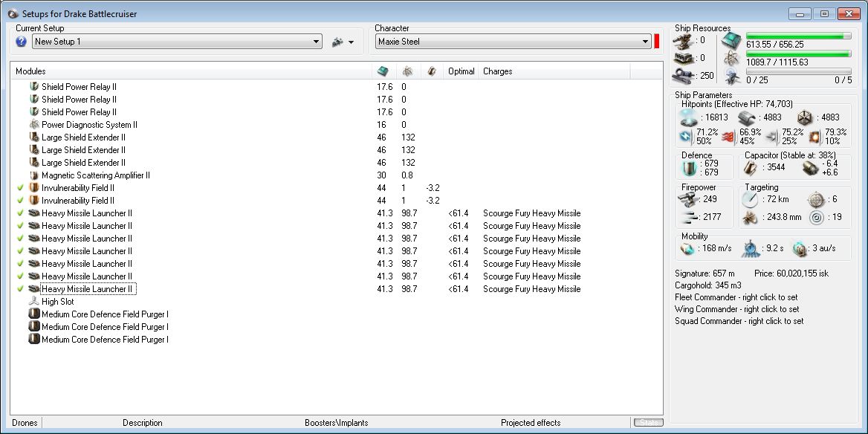Click the empty drone bay progress bar
This screenshot has height=434, width=868.
[x=799, y=71]
